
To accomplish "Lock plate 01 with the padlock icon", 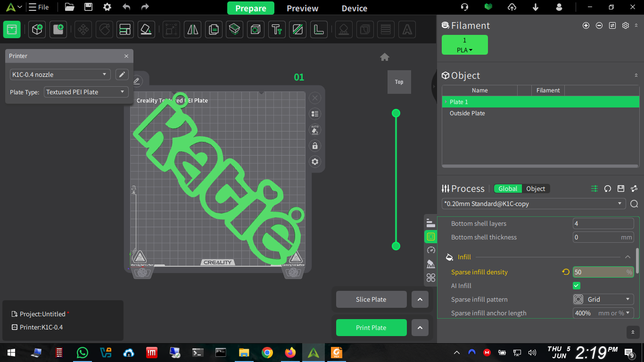I will (x=315, y=146).
